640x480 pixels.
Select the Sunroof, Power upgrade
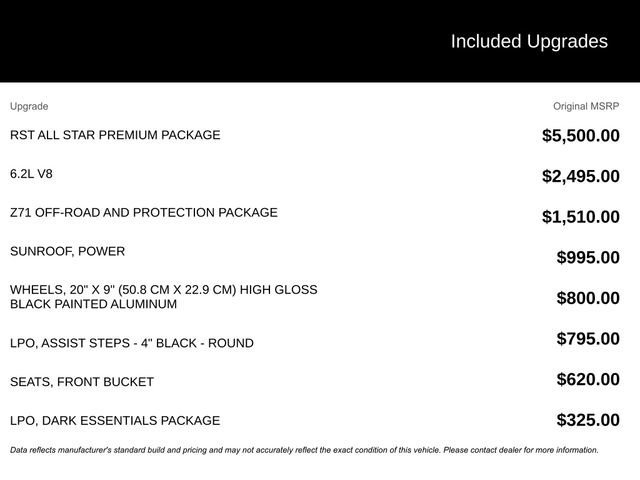pyautogui.click(x=67, y=251)
